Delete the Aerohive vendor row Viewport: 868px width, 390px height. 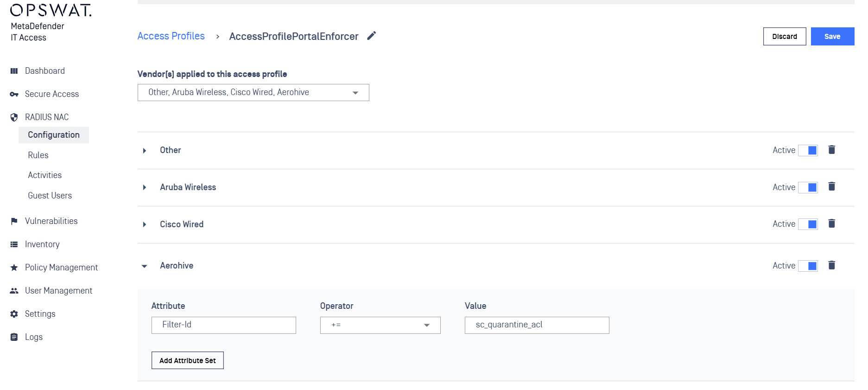coord(832,265)
